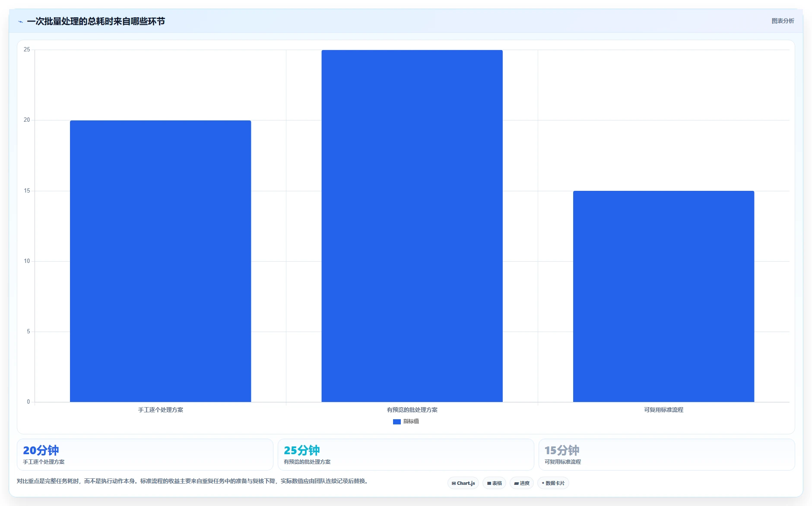Click the 表格 chip icon
The image size is (812, 506).
[489, 484]
